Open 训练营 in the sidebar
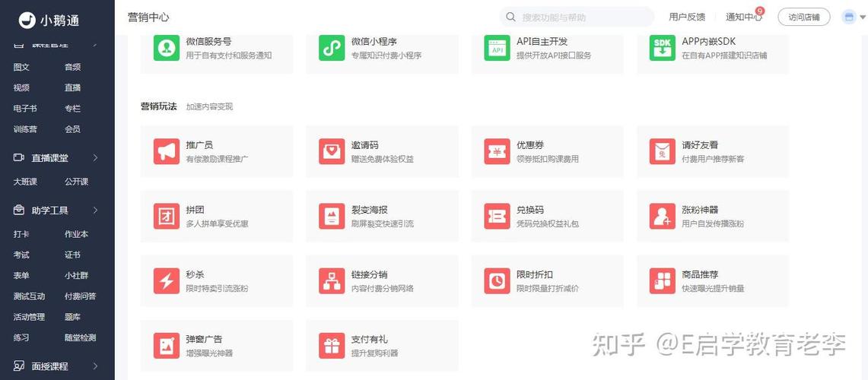Viewport: 868px width, 380px height. [x=25, y=129]
